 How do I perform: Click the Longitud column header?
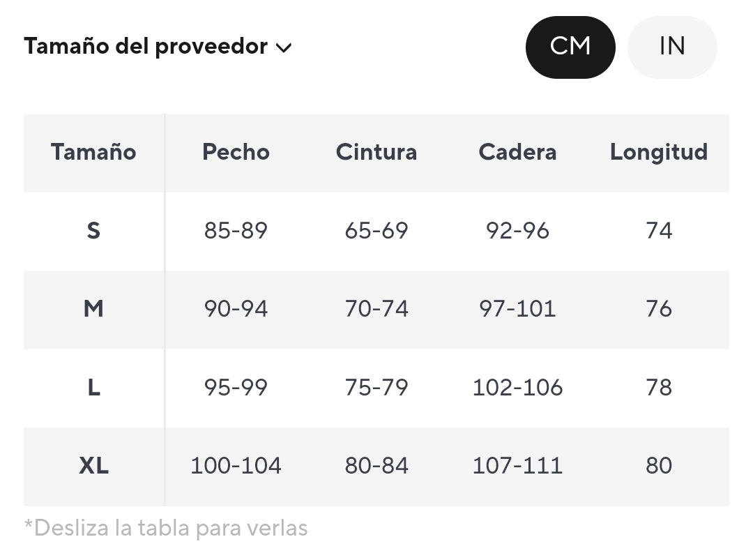coord(658,152)
